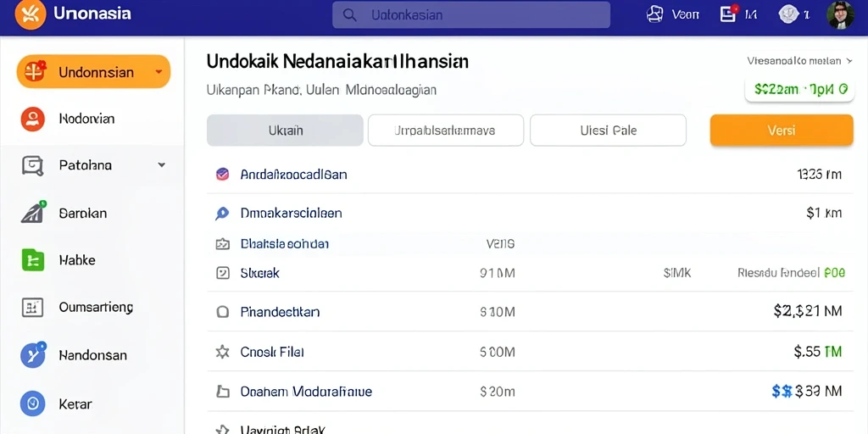The width and height of the screenshot is (868, 434).
Task: Open the Kerar clock icon in sidebar
Action: click(32, 403)
